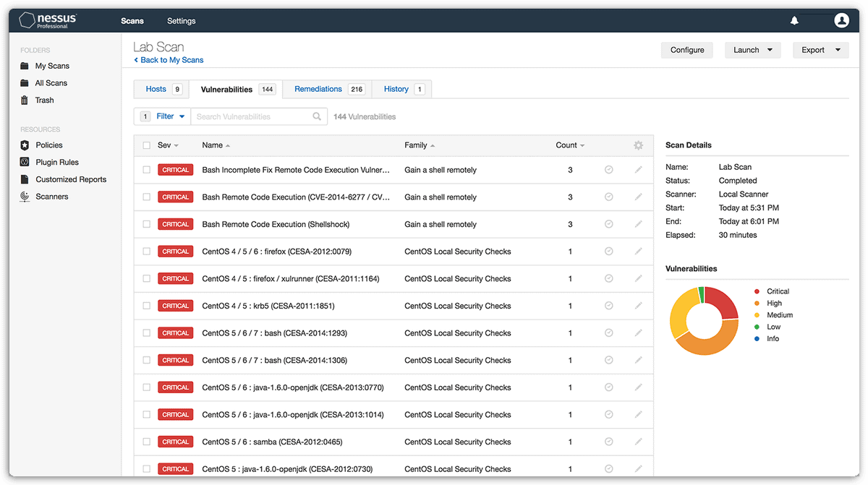Click the All Scans folder icon

25,83
